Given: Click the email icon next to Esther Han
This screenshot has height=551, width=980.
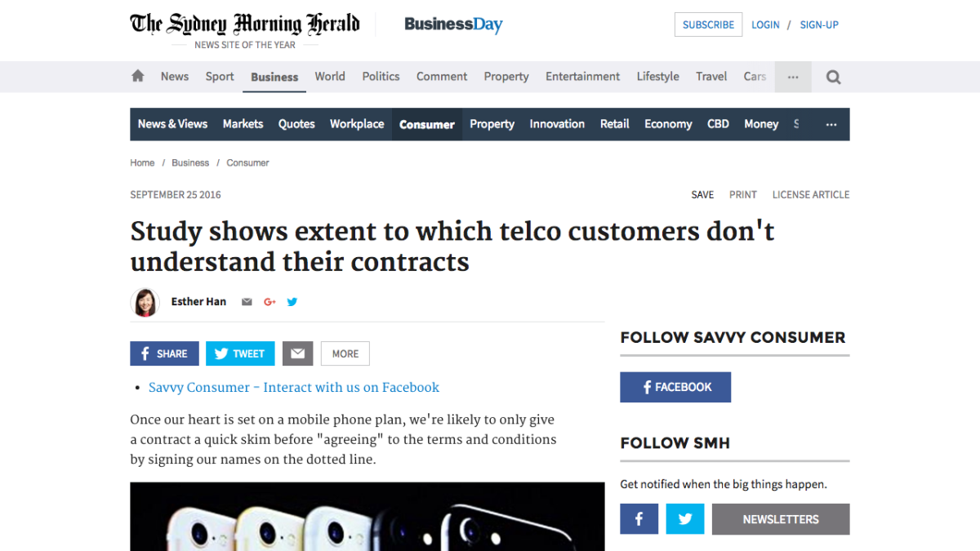Looking at the screenshot, I should pos(246,301).
